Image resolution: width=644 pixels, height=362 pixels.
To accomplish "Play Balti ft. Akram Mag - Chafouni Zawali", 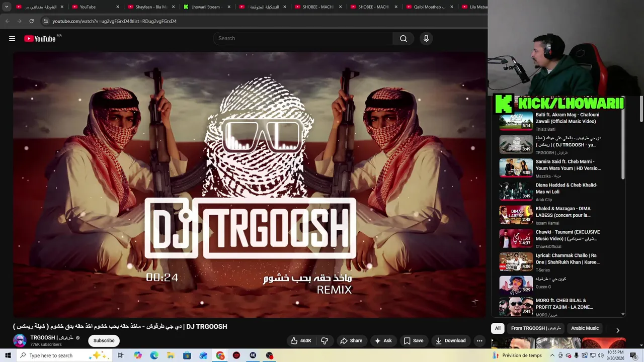I will [549, 121].
